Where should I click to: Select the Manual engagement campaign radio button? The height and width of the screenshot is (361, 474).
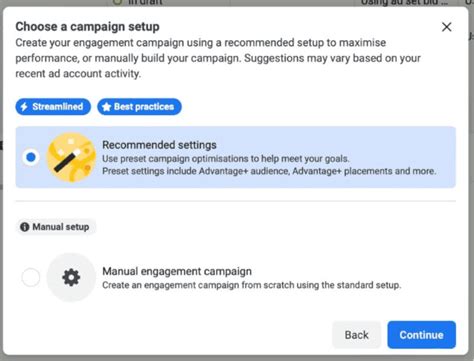pyautogui.click(x=31, y=277)
